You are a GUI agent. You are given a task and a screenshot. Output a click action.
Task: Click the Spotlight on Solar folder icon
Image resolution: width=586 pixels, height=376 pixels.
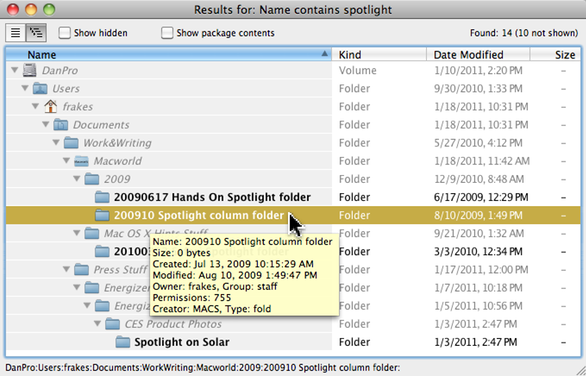point(123,342)
